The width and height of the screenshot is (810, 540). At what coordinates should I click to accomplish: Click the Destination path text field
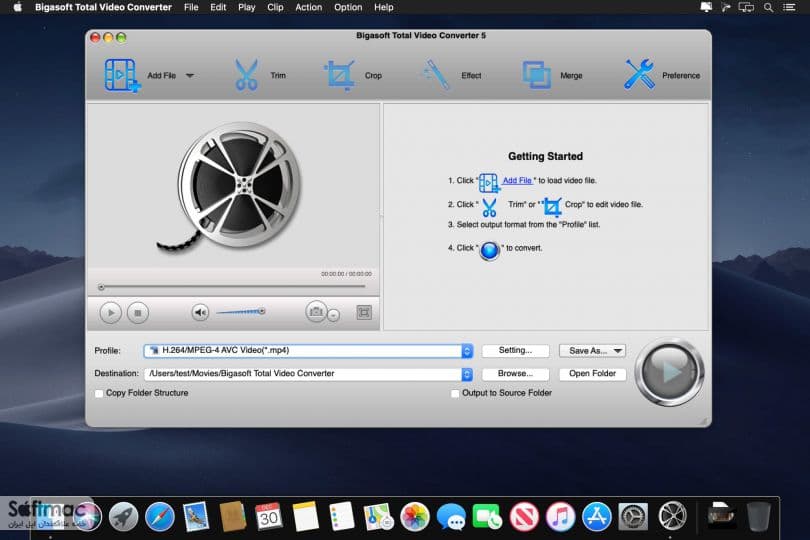tap(303, 374)
